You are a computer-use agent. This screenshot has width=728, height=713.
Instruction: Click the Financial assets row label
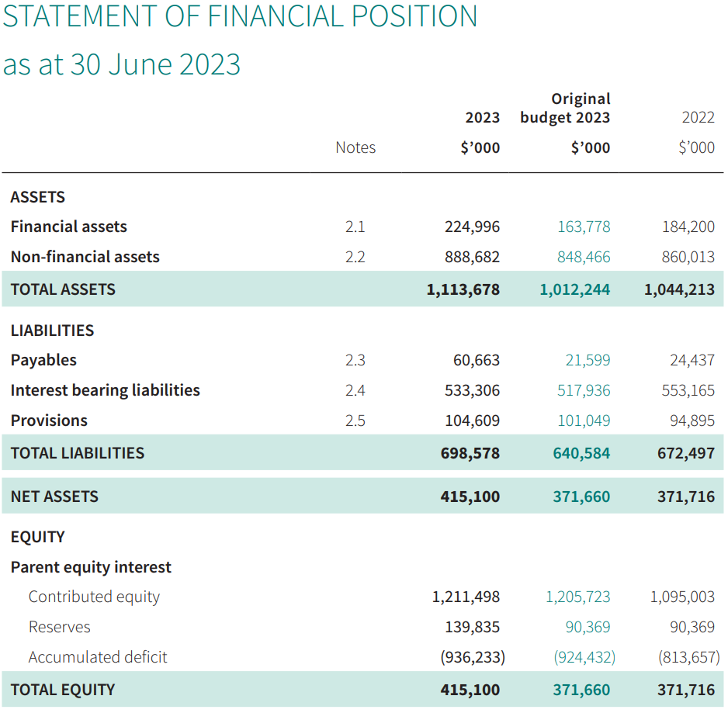click(x=69, y=227)
